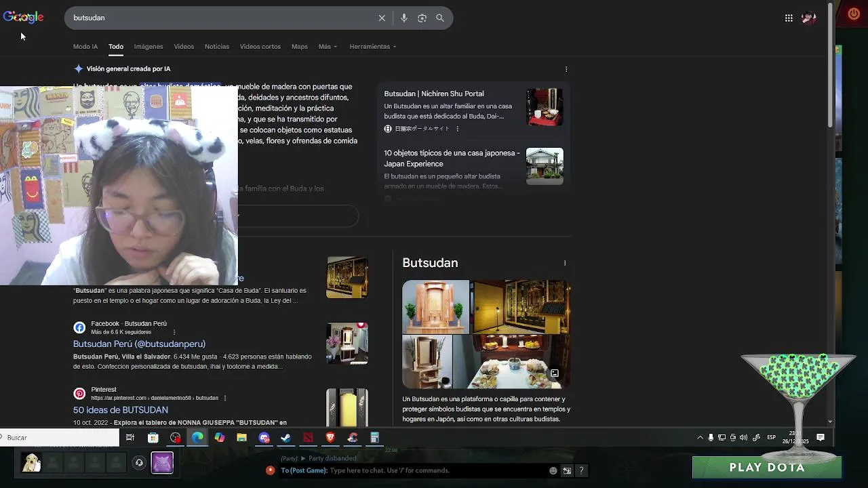This screenshot has height=488, width=868.
Task: Open 10 objetos típicos de una casa japonesa
Action: (x=452, y=159)
